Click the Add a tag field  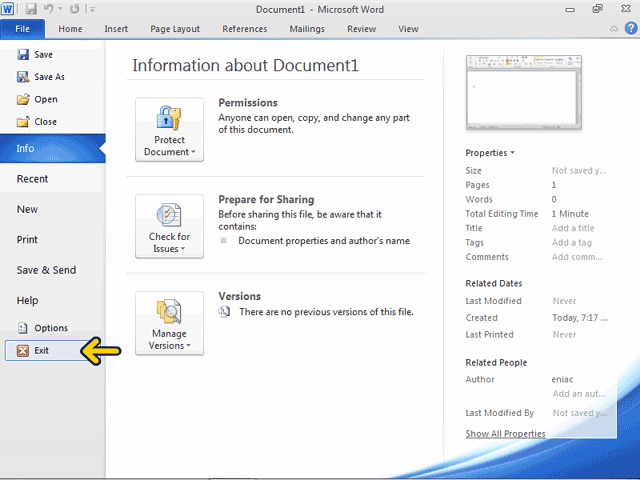coord(571,242)
